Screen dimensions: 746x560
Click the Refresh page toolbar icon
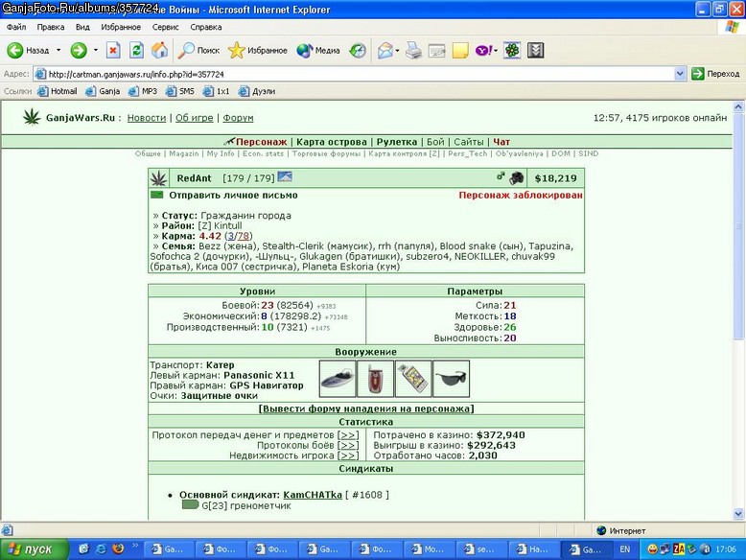136,50
